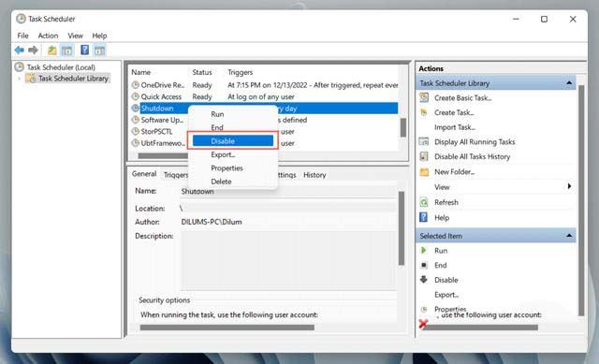The image size is (599, 364).
Task: Select Properties from the context menu
Action: point(226,168)
